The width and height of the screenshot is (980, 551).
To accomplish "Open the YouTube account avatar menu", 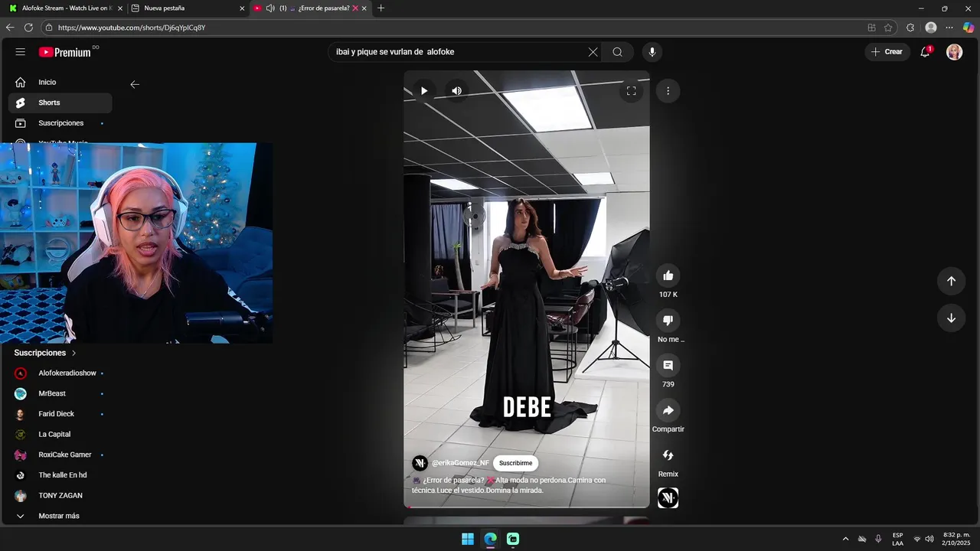I will [954, 52].
